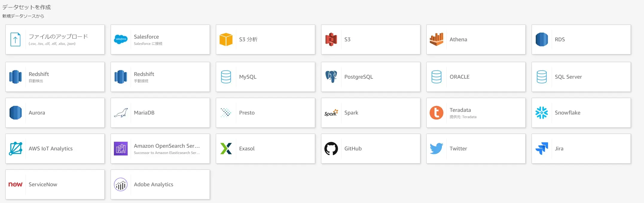
Task: Click the Aurora data source icon
Action: 16,113
